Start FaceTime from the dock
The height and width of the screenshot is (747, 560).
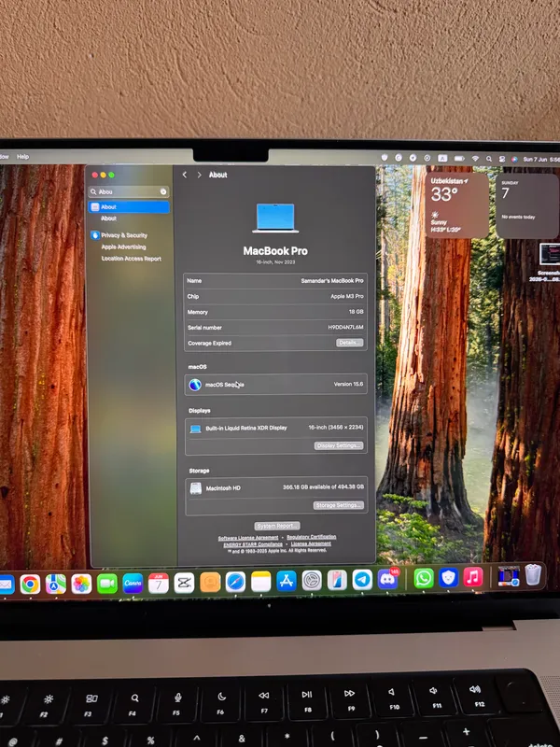coord(107,584)
